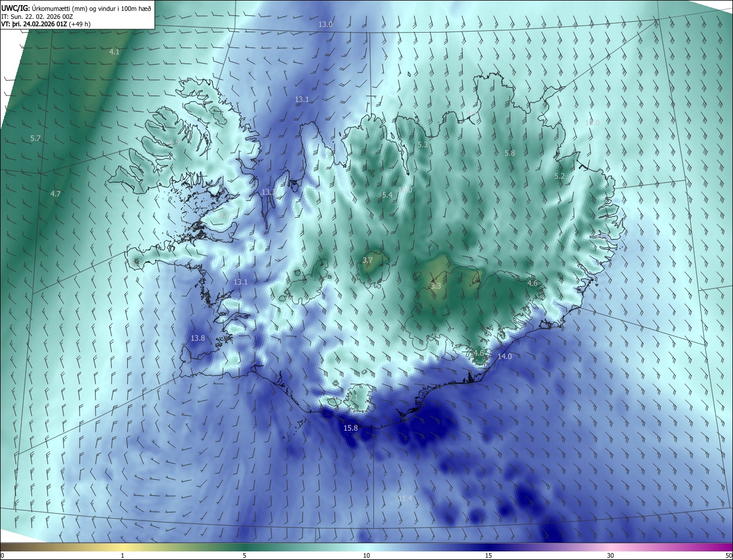733x560 pixels.
Task: Click the colour scale tick labelled 0
Action: click(x=2, y=555)
